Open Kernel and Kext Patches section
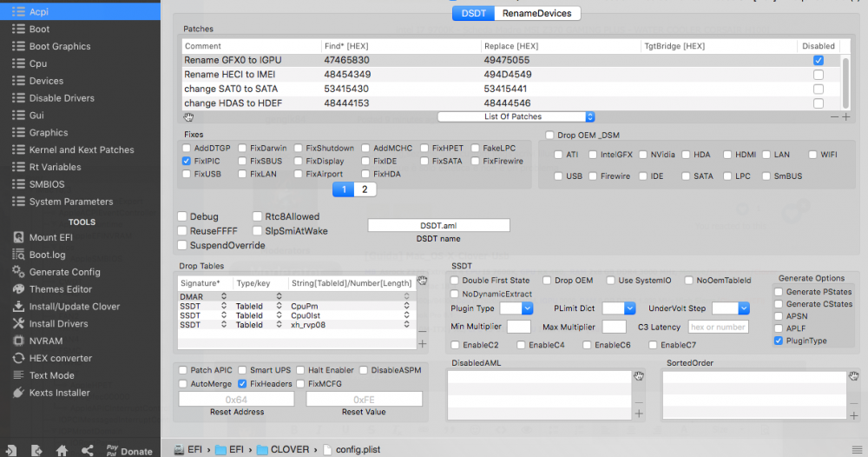868x457 pixels. point(80,149)
